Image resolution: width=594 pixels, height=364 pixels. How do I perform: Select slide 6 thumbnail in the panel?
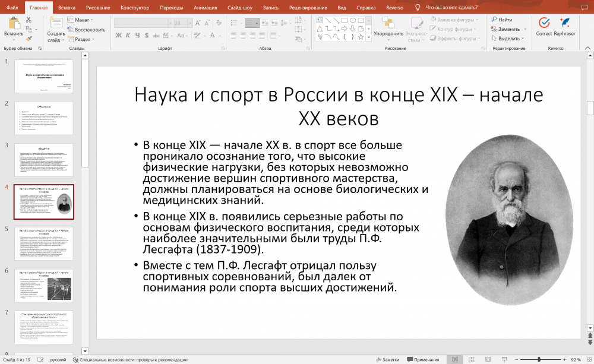pos(43,286)
